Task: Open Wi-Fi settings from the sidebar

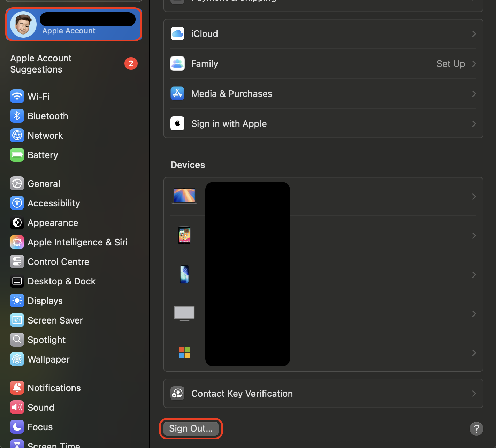Action: (x=38, y=96)
